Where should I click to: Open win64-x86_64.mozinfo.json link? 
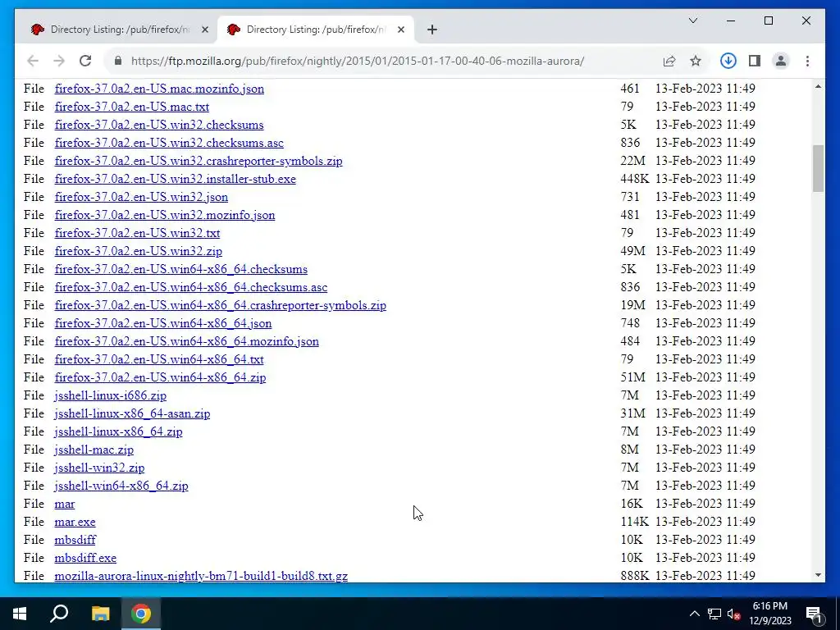tap(186, 341)
